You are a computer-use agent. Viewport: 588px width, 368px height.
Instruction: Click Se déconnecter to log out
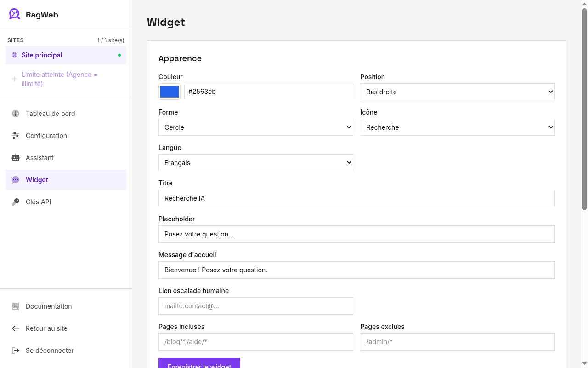coord(66,351)
